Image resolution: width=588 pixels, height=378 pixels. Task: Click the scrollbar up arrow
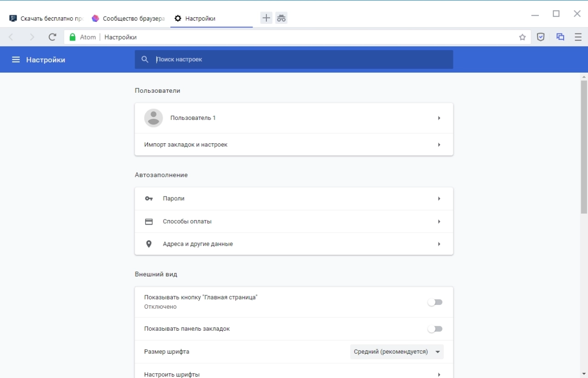[x=584, y=76]
